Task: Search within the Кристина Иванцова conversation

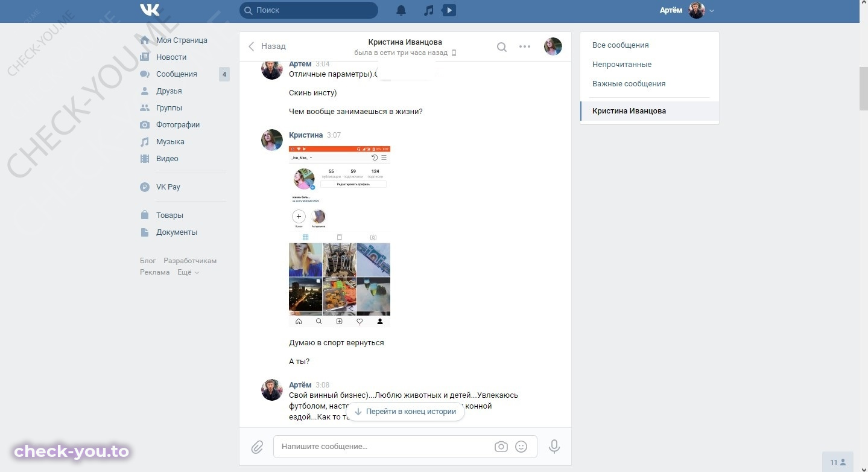Action: 502,46
